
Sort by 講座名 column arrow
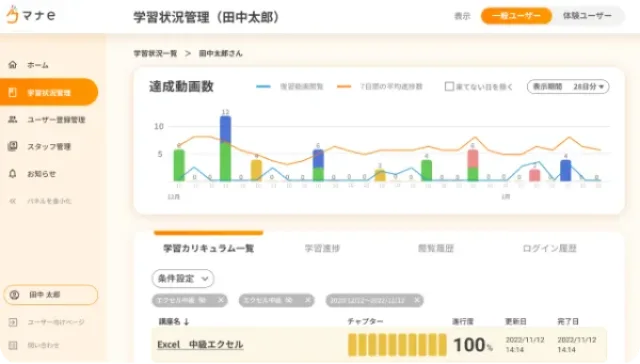(x=187, y=322)
